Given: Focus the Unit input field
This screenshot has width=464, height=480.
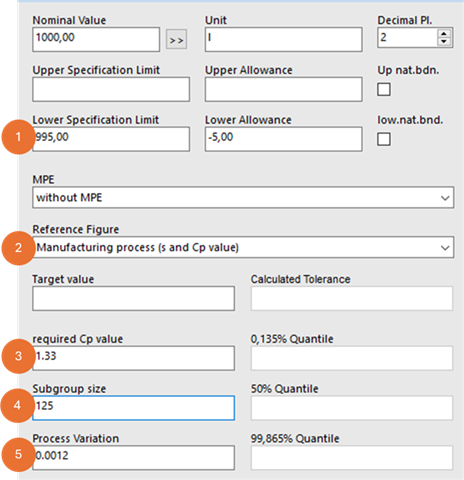Looking at the screenshot, I should (284, 39).
